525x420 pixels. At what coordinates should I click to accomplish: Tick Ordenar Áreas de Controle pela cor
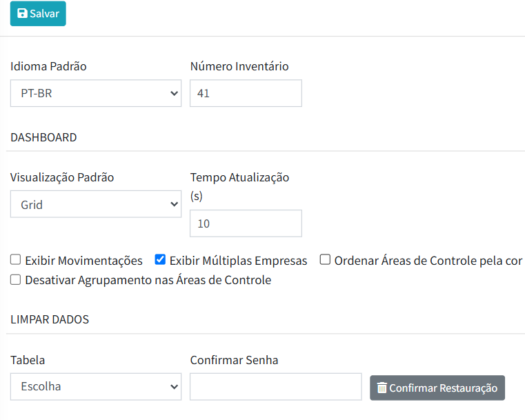pos(325,261)
